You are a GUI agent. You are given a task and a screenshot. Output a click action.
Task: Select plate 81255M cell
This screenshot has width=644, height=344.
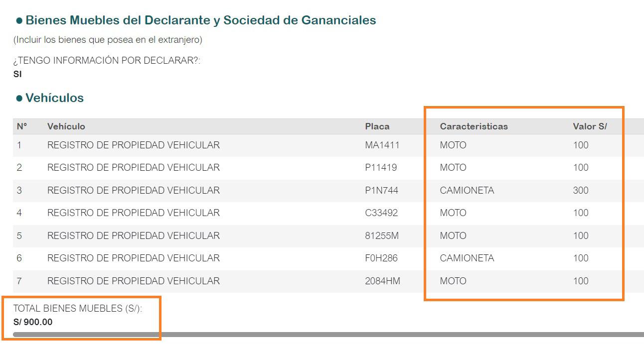click(382, 236)
